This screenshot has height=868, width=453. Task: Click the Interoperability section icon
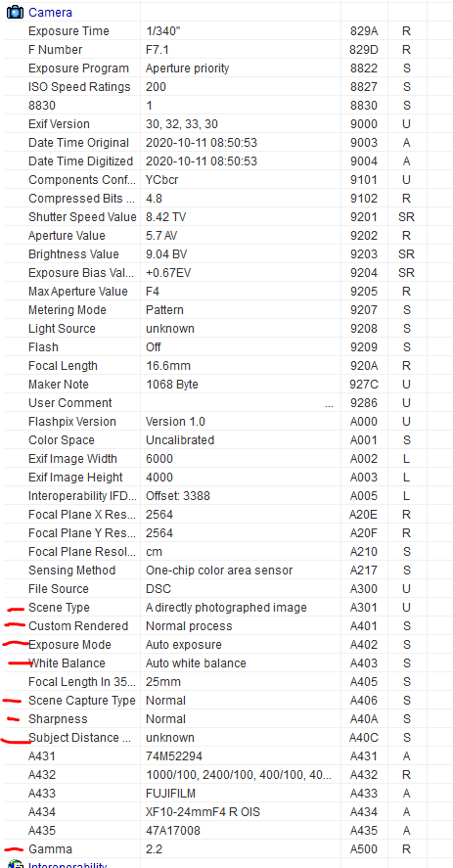(15, 864)
